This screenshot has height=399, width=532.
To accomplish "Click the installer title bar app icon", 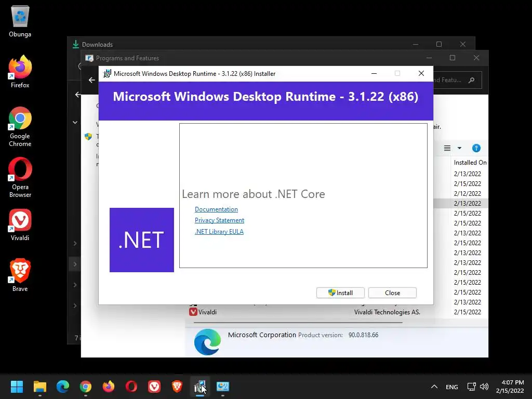I will click(x=107, y=74).
